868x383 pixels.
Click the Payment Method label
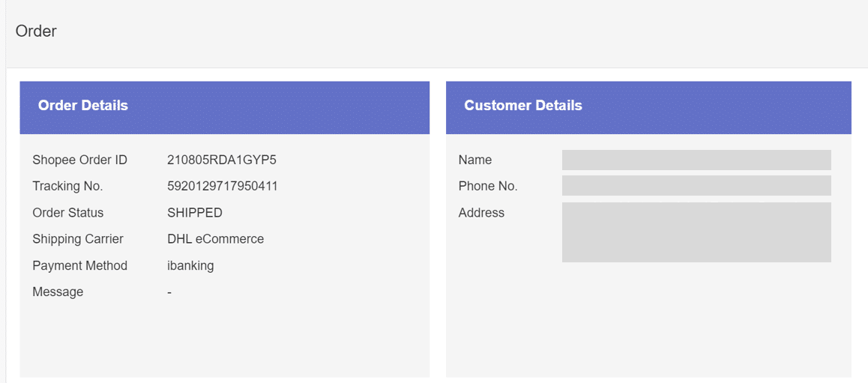click(79, 265)
